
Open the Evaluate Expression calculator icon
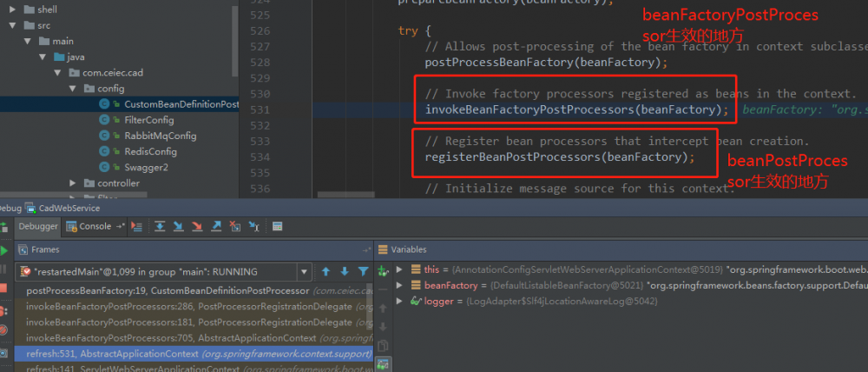278,226
